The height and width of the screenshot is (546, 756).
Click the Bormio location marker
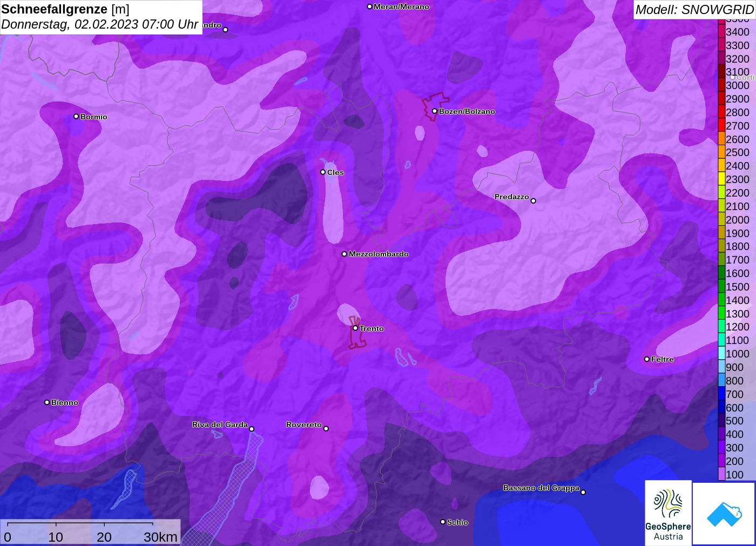coord(76,117)
